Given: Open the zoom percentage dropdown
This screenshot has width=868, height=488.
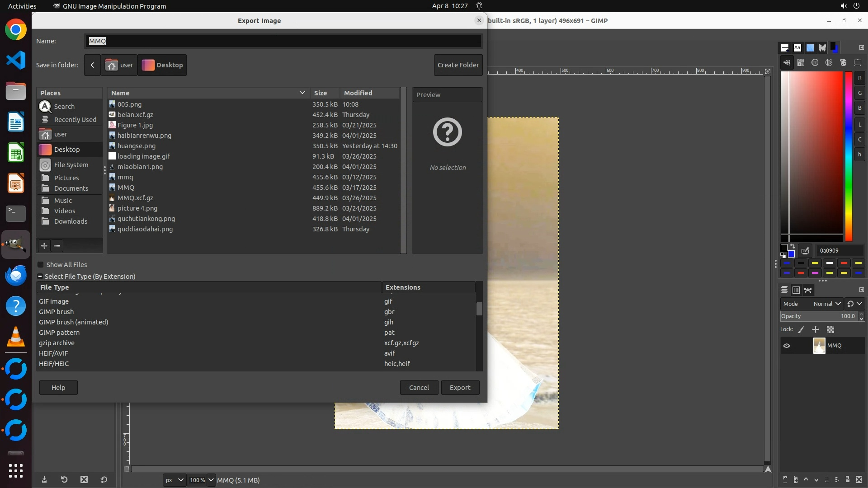Looking at the screenshot, I should [211, 480].
